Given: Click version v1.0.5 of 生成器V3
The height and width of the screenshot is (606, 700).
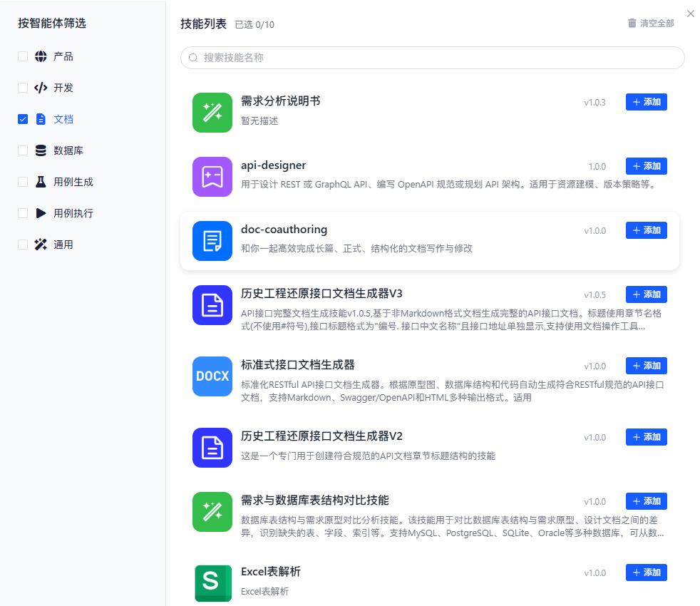Looking at the screenshot, I should coord(595,294).
